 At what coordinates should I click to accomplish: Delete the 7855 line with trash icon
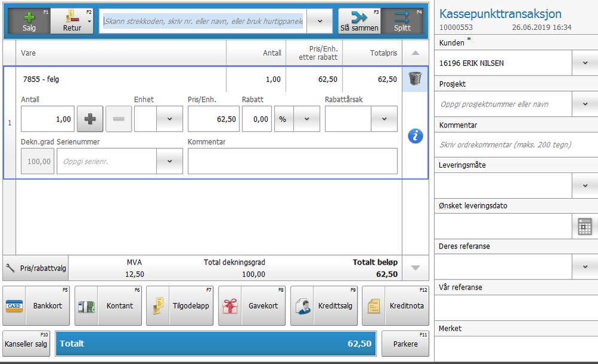click(x=415, y=78)
